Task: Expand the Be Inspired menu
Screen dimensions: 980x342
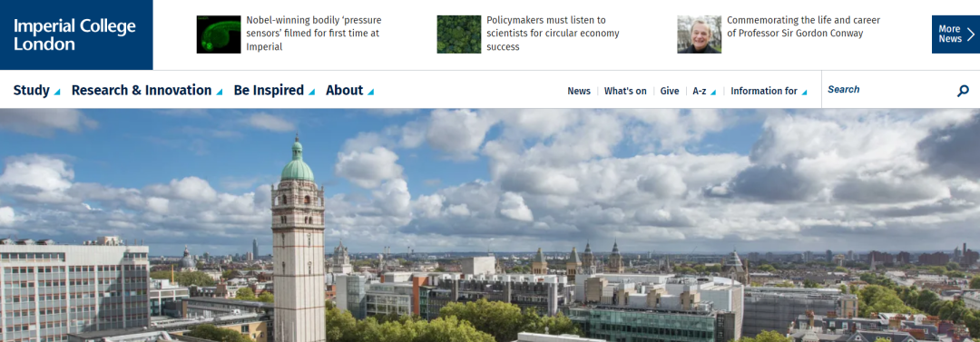Action: pos(274,90)
